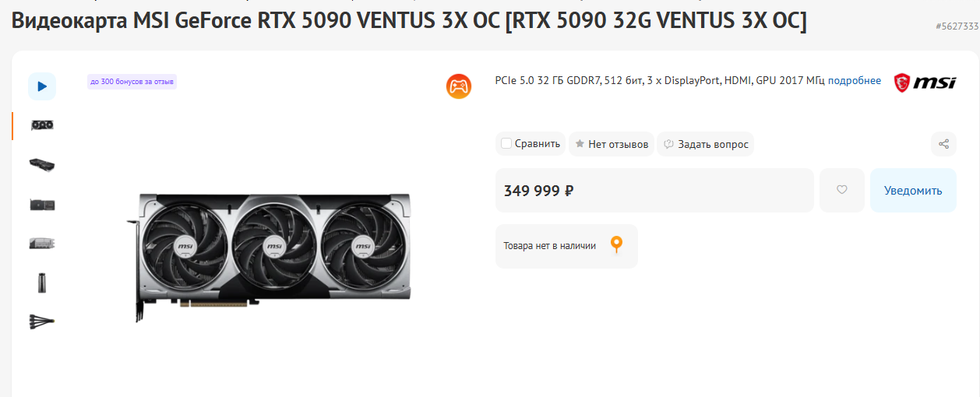Play the product video thumbnail
This screenshot has width=980, height=397.
[42, 86]
